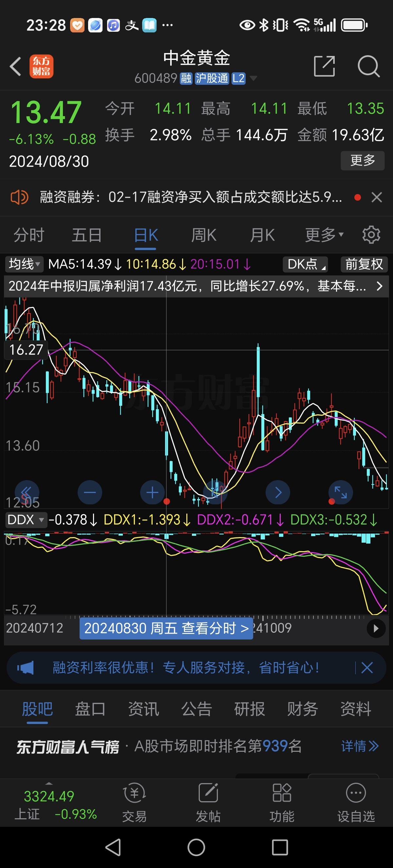The image size is (393, 868).
Task: Open the 东方财富 logo icon
Action: pos(42,66)
